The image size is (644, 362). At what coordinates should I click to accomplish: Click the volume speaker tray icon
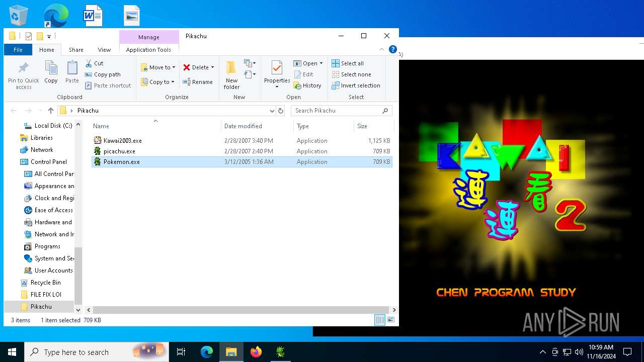click(x=579, y=352)
